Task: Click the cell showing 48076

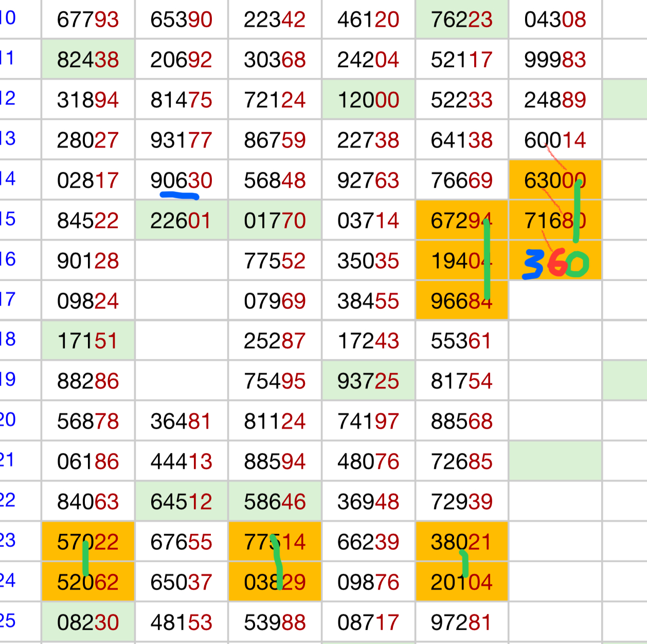Action: (368, 462)
